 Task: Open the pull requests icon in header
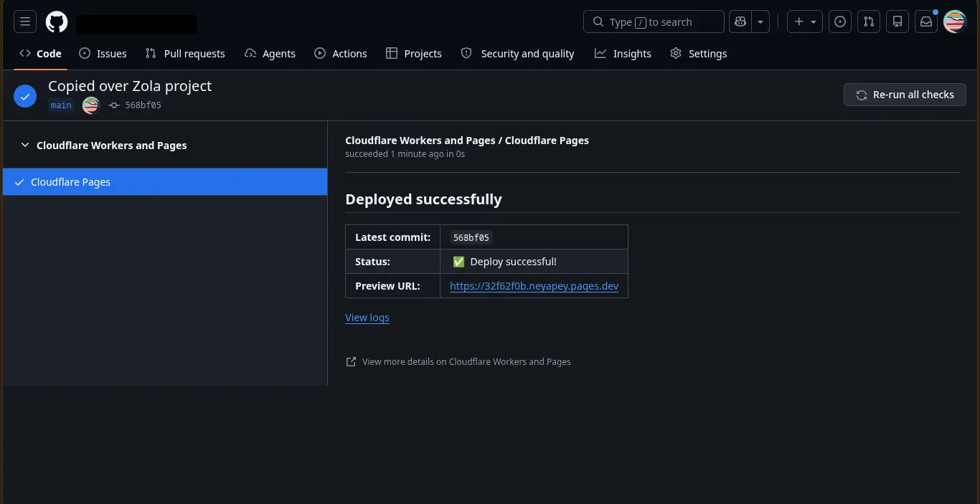(x=869, y=22)
